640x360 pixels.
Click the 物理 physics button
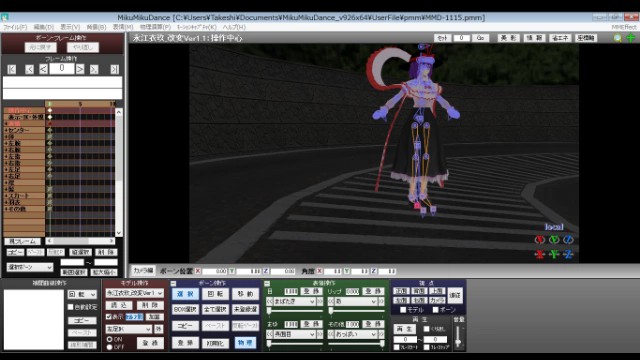(245, 343)
